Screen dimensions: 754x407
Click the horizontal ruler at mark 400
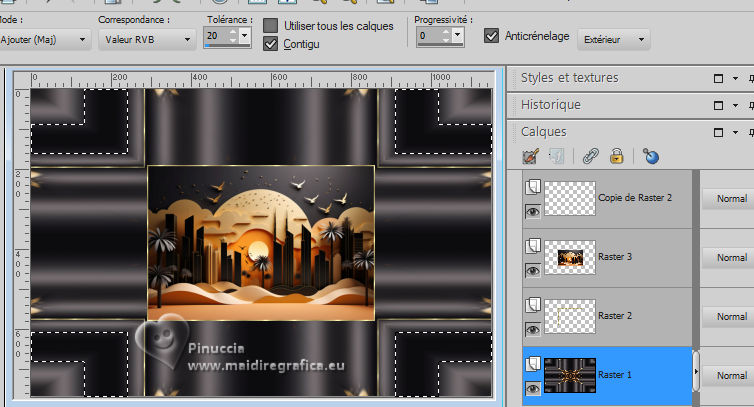tap(200, 77)
